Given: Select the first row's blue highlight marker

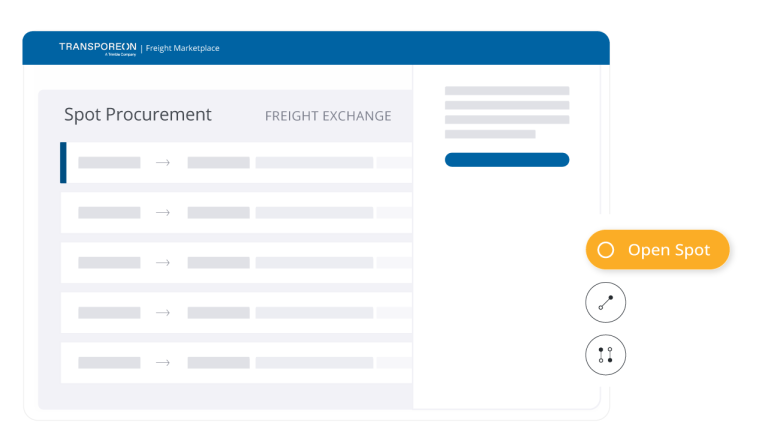Looking at the screenshot, I should click(63, 163).
